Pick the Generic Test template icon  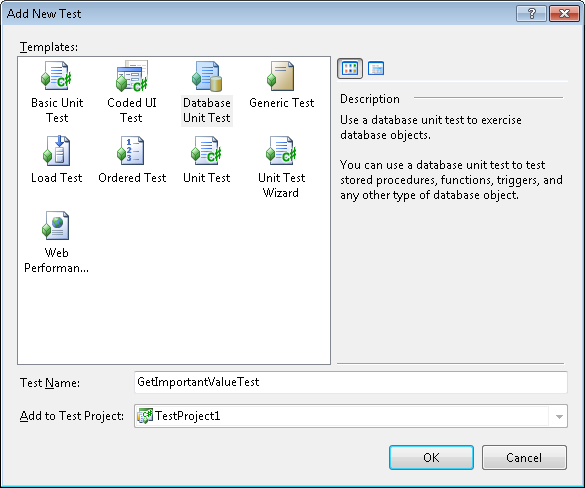tap(281, 76)
